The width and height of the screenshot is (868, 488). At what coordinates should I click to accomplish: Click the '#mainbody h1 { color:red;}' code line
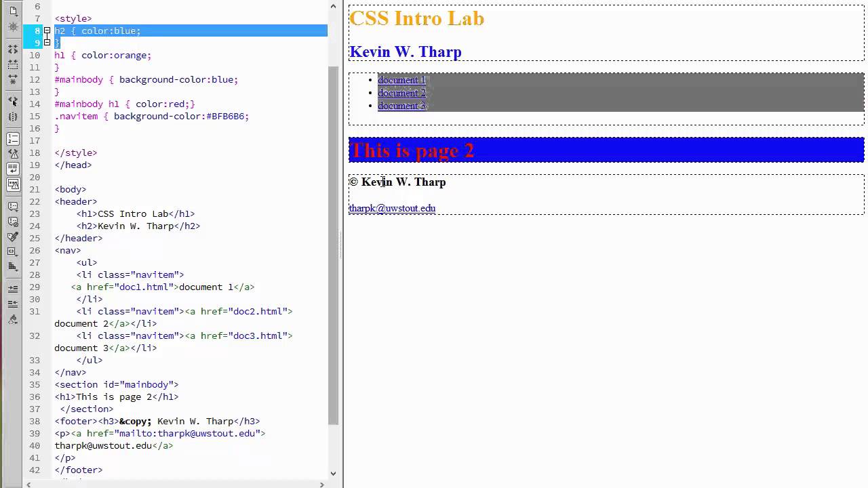click(x=125, y=104)
